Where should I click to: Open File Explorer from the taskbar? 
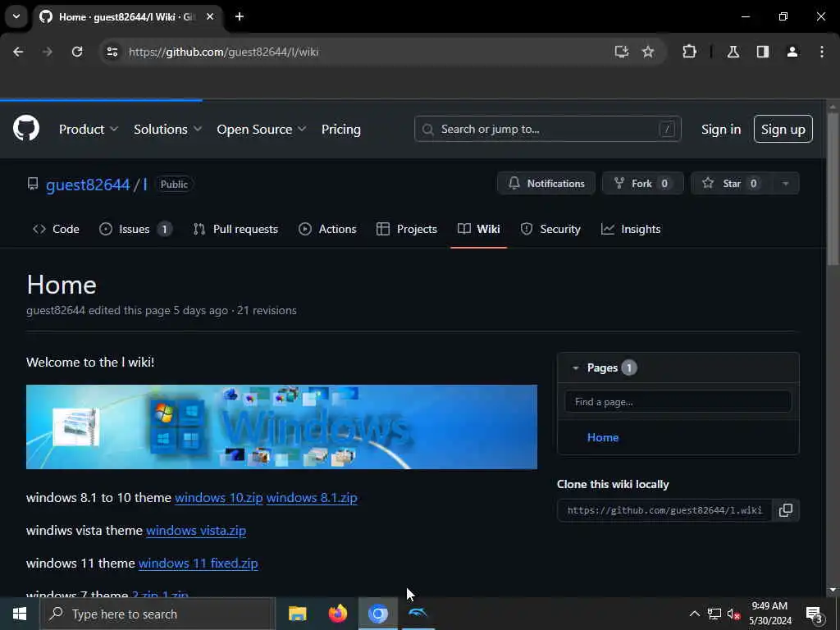click(x=297, y=614)
